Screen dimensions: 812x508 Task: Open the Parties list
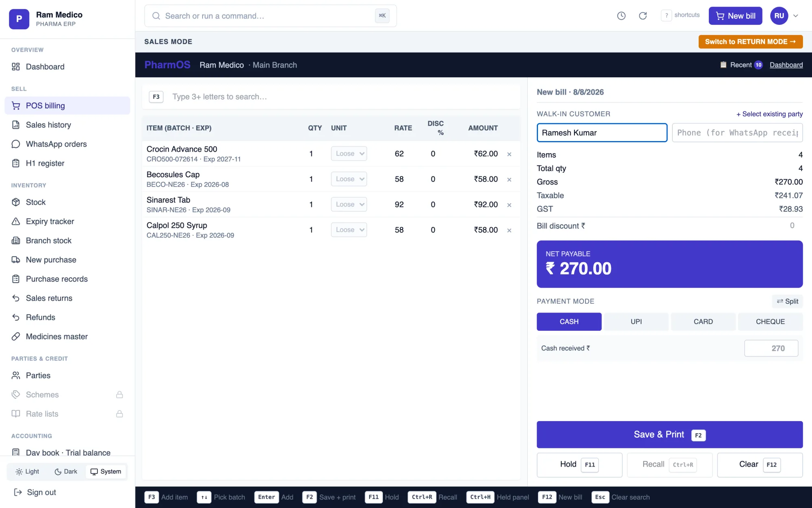(x=67, y=376)
